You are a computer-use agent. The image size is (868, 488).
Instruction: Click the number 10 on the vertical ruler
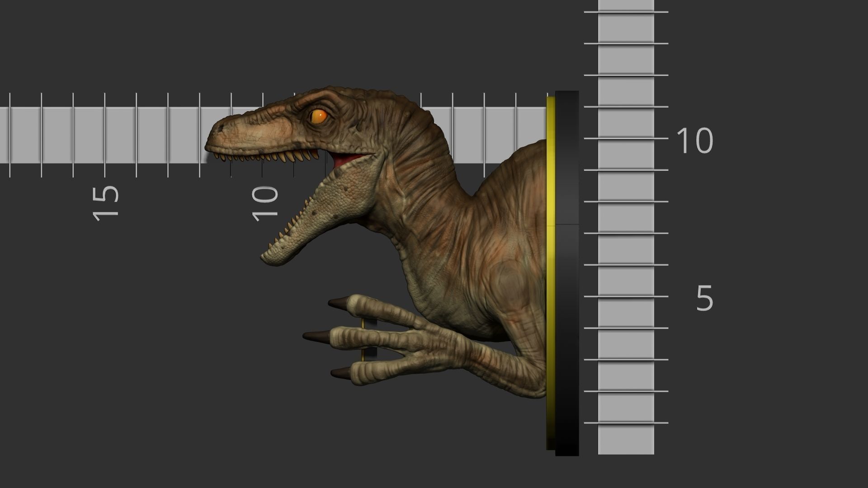tap(694, 141)
